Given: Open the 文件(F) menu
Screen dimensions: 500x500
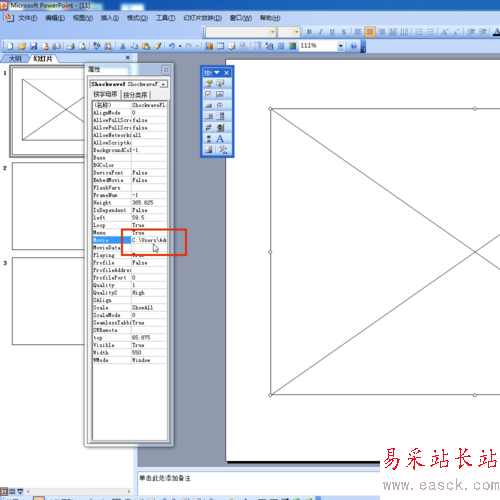Looking at the screenshot, I should pyautogui.click(x=27, y=18).
